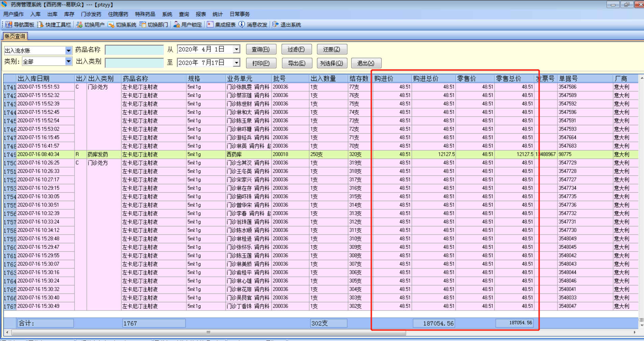
Task: Click the horizontal scrollbar left arrow
Action: tap(7, 333)
